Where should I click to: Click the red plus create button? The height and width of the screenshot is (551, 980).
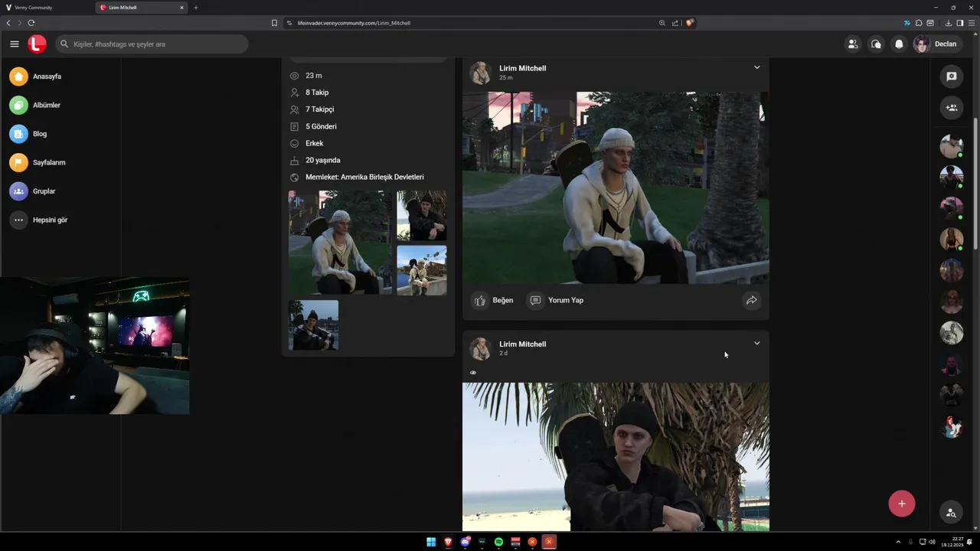tap(901, 504)
